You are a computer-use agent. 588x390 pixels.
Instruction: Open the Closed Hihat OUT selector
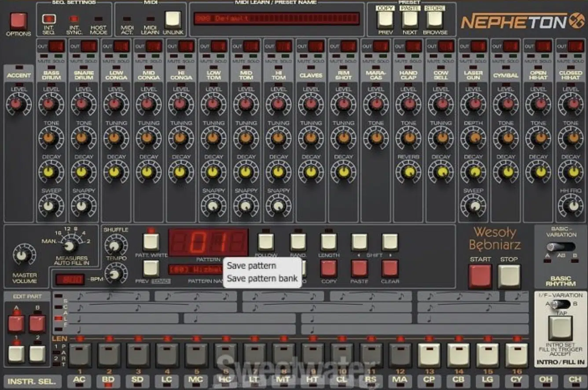tap(576, 46)
